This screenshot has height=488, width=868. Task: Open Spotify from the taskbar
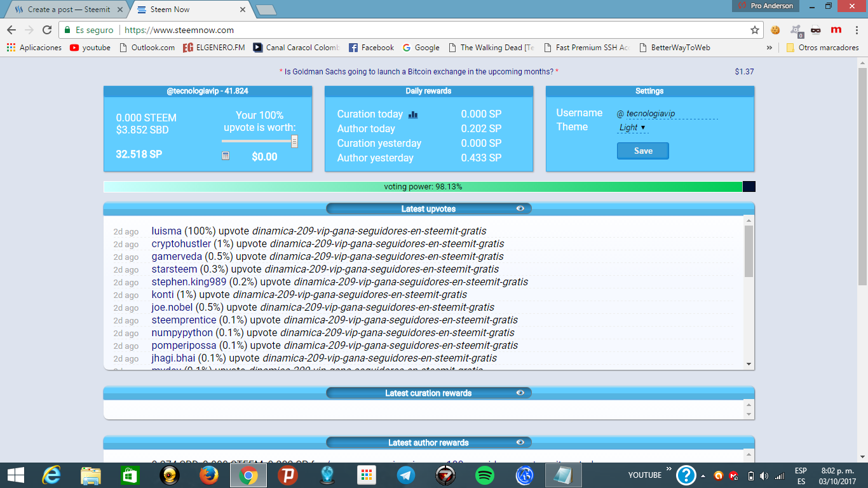click(485, 475)
